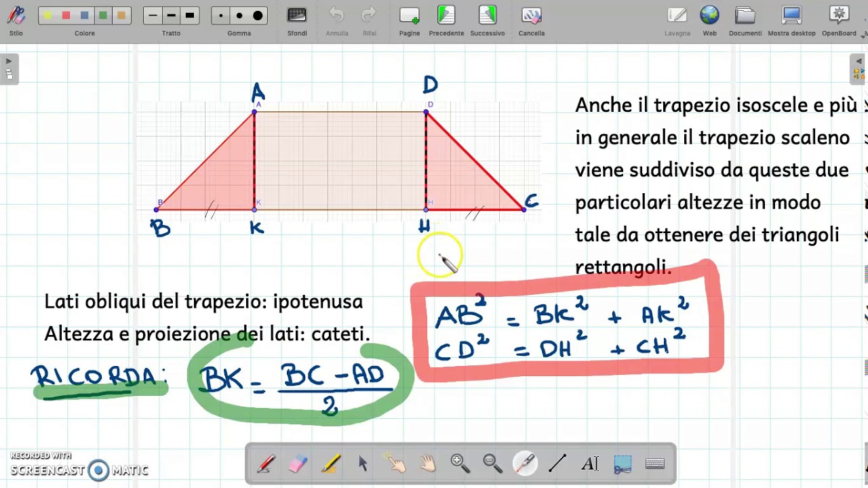Select the arrow selector tool
868x488 pixels.
pyautogui.click(x=363, y=464)
